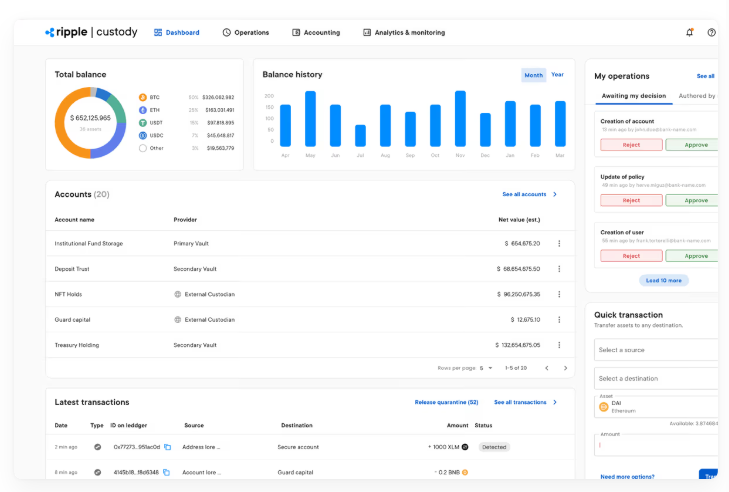The image size is (729, 492).
Task: Click Treasury Holding account name
Action: (x=77, y=345)
